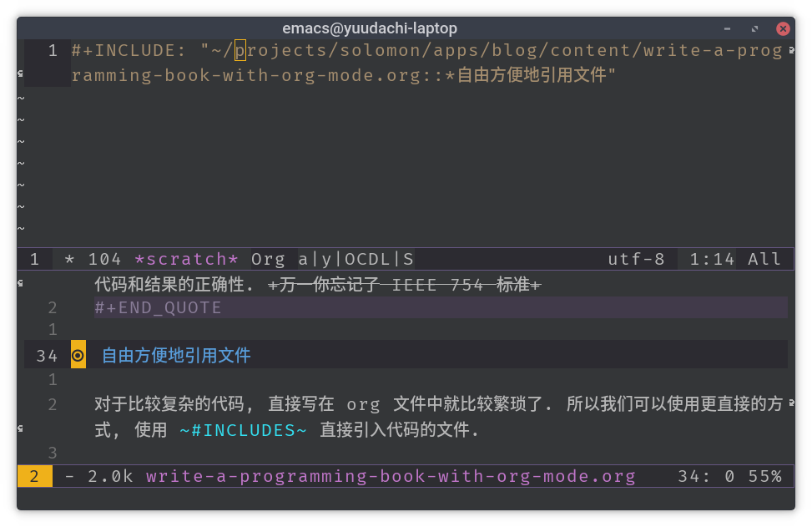Toggle a minor mode in the a|y|OCDL|S segment
812x527 pixels.
(x=355, y=259)
